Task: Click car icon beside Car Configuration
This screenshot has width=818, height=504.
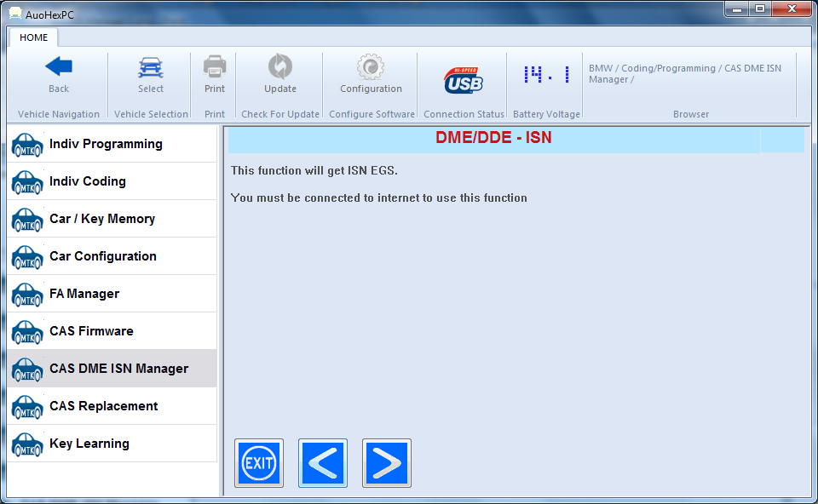Action: (27, 257)
